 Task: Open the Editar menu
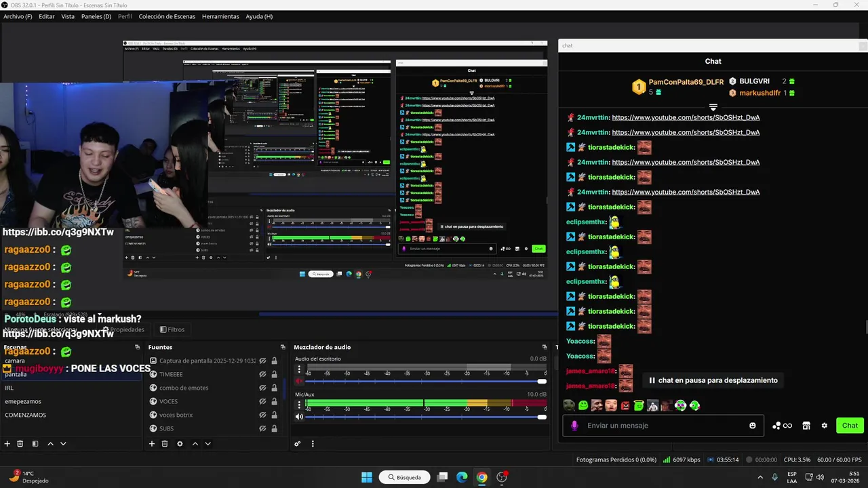coord(47,16)
